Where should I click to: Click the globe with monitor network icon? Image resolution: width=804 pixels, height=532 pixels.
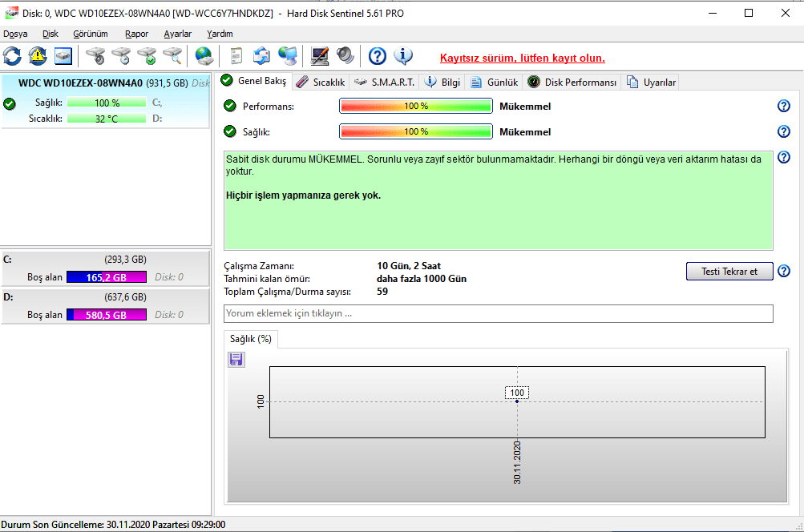point(288,56)
